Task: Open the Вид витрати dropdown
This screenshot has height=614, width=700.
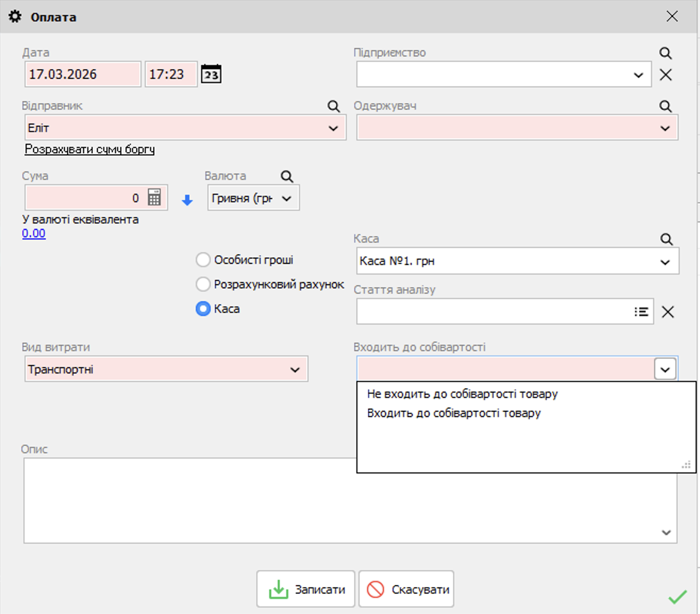Action: pyautogui.click(x=296, y=368)
